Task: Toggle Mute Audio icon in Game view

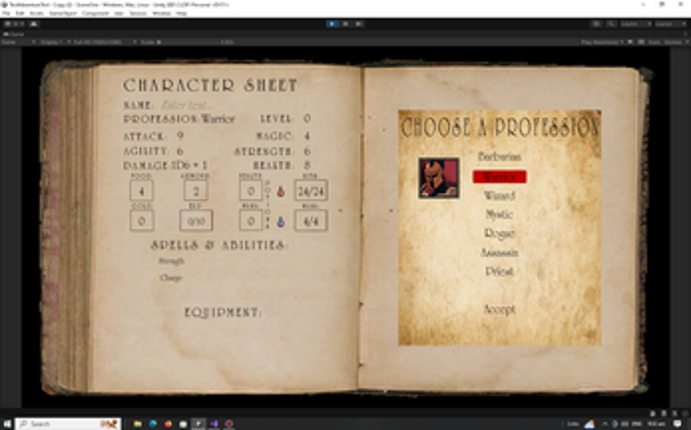Action: pyautogui.click(x=631, y=42)
